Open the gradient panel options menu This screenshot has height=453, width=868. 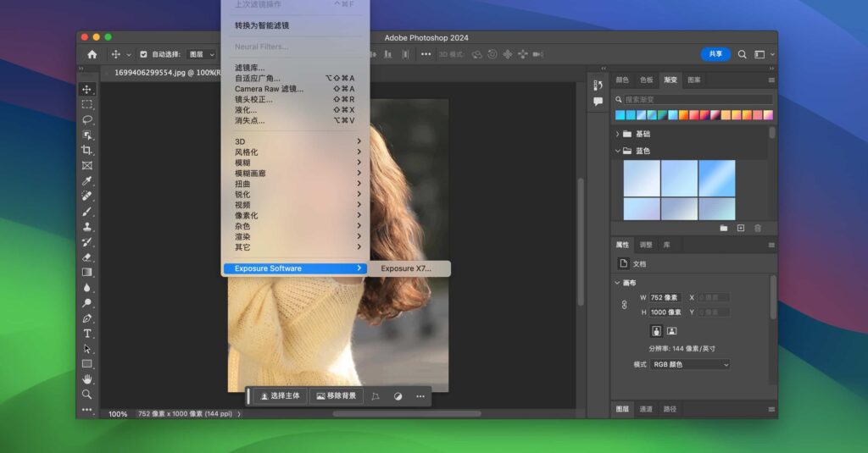coord(771,80)
